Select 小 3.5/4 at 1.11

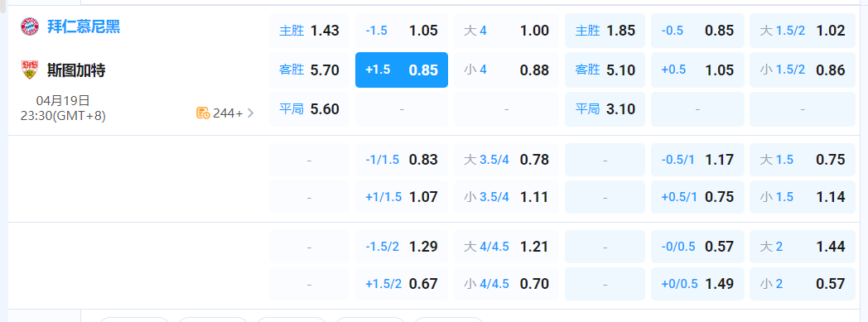[x=507, y=197]
